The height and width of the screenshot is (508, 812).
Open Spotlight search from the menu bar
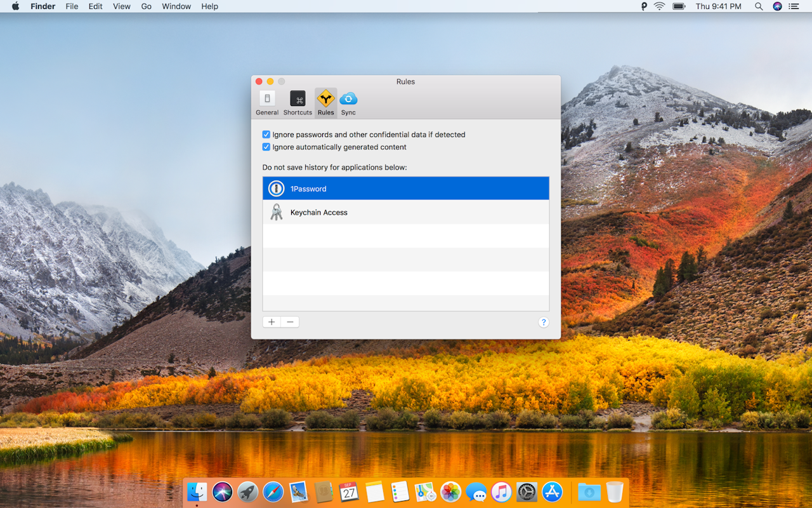click(x=759, y=6)
